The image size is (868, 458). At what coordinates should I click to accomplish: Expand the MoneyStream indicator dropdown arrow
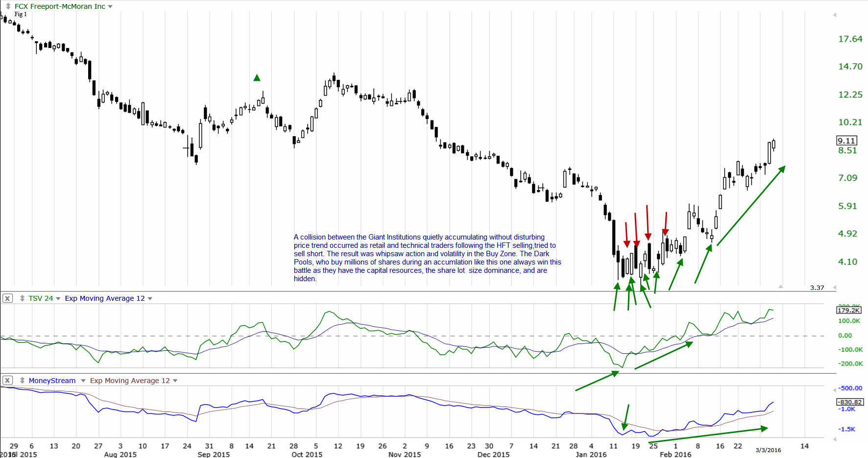click(x=83, y=381)
